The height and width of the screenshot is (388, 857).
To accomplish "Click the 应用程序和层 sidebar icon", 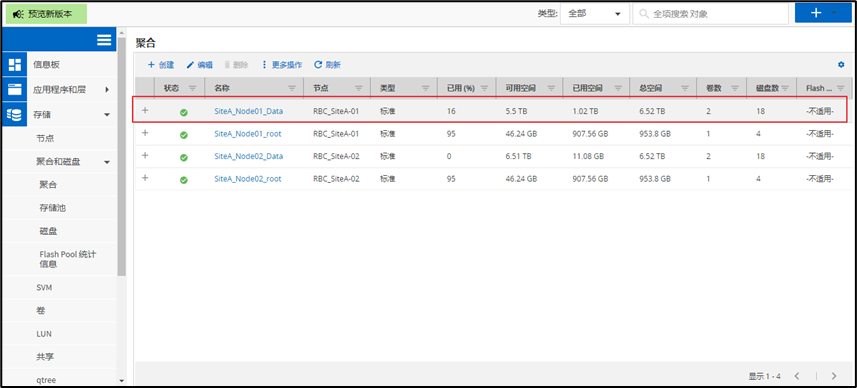I will (14, 90).
